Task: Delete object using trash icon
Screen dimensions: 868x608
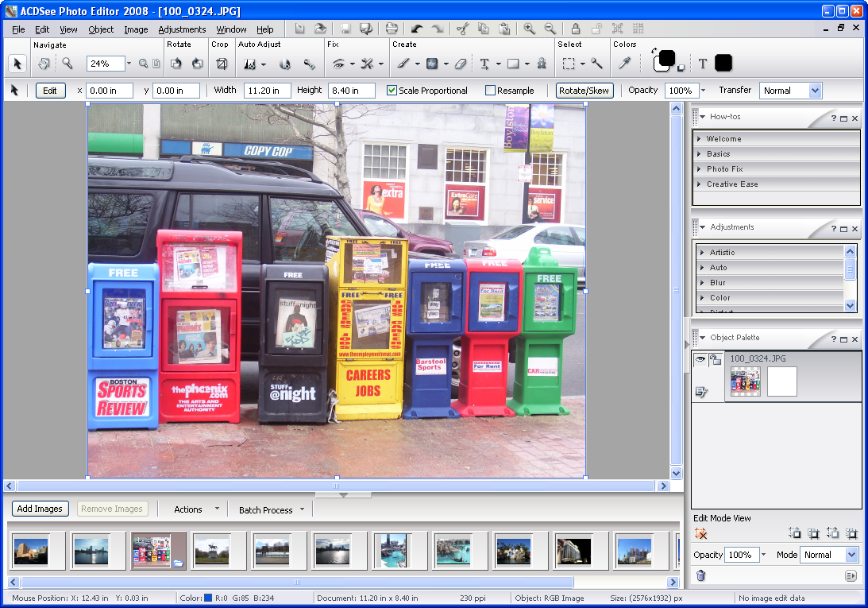Action: (x=700, y=575)
